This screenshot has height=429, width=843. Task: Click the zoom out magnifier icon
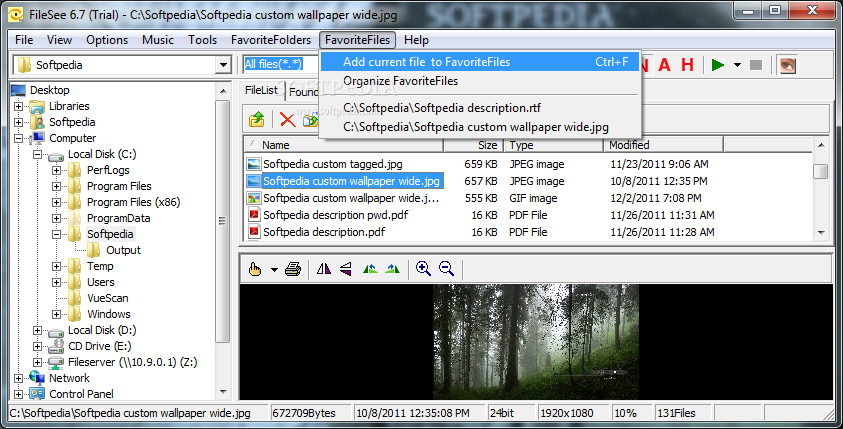[446, 269]
